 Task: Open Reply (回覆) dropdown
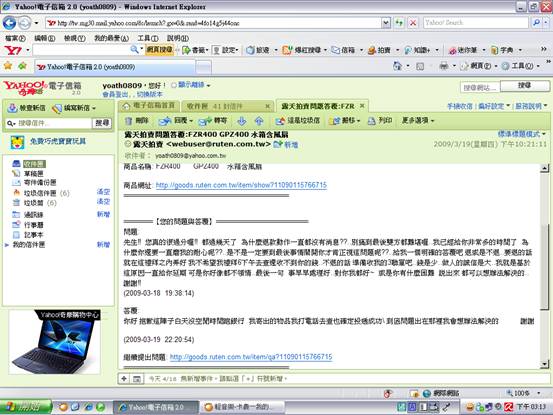pyautogui.click(x=191, y=121)
